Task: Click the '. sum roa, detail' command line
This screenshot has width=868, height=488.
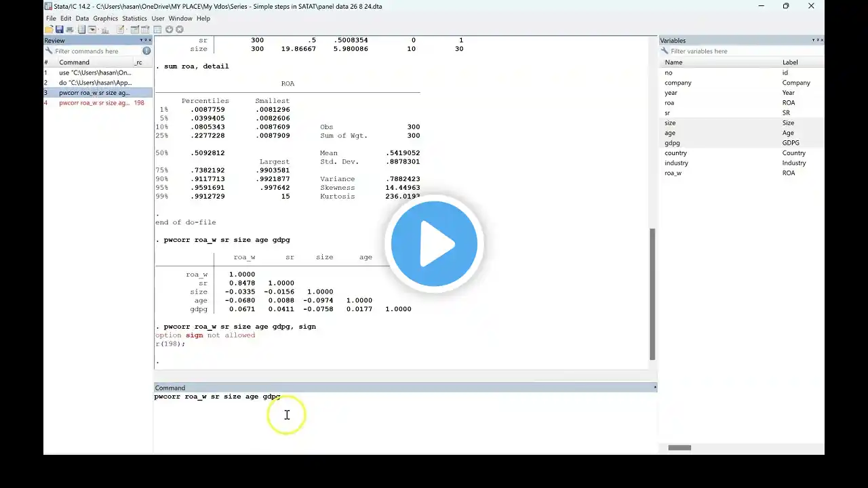Action: tap(193, 66)
